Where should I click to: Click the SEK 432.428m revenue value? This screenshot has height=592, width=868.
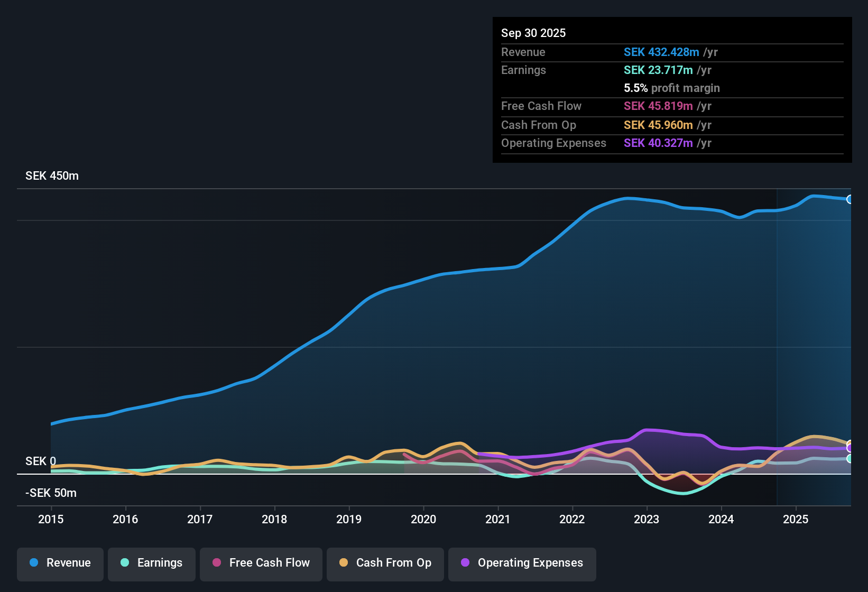(660, 52)
